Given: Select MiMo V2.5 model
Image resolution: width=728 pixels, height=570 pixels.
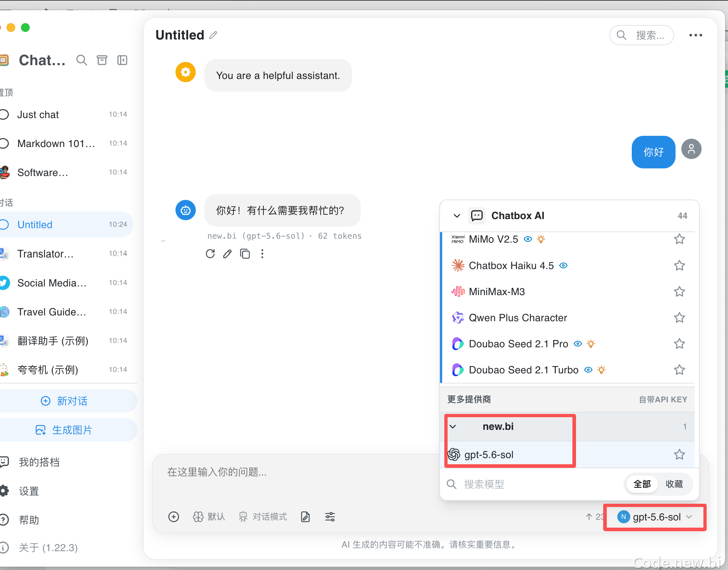Looking at the screenshot, I should click(567, 239).
